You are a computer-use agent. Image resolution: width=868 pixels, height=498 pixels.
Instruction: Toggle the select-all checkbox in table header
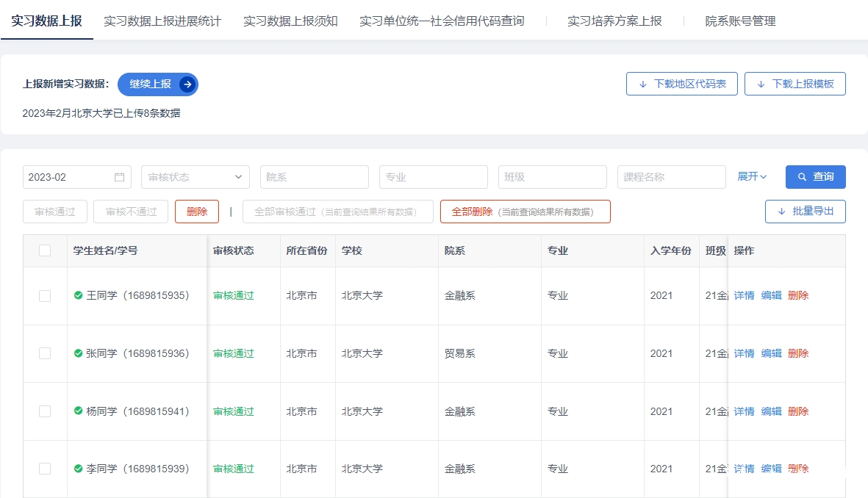point(45,250)
